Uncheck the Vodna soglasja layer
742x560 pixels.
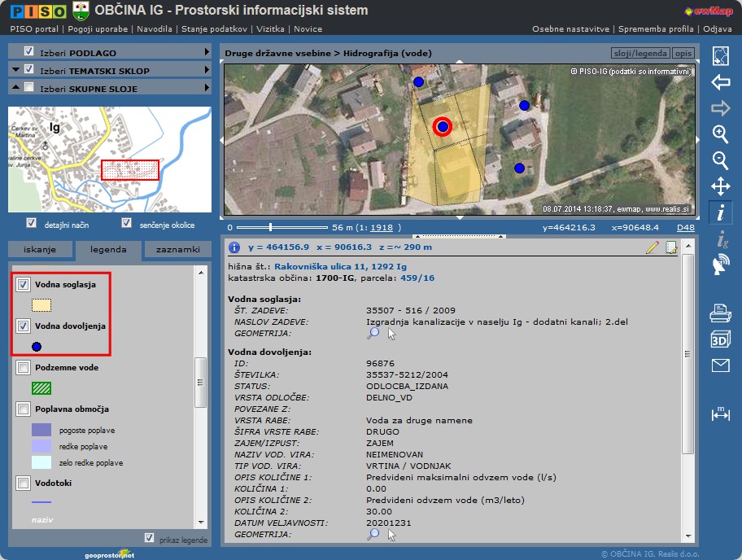click(23, 285)
